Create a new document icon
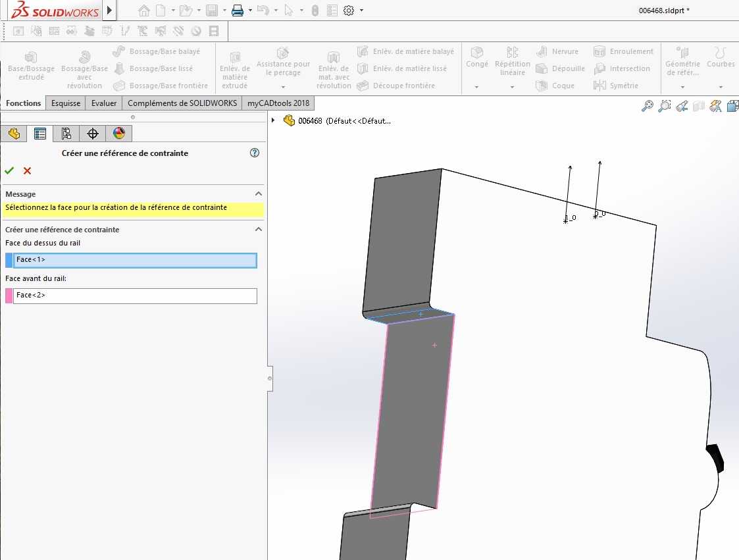This screenshot has height=560, width=739. [161, 11]
